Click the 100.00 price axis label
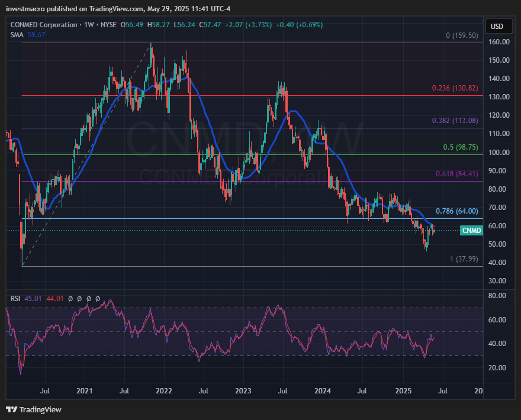Image resolution: width=521 pixels, height=420 pixels. tap(499, 153)
